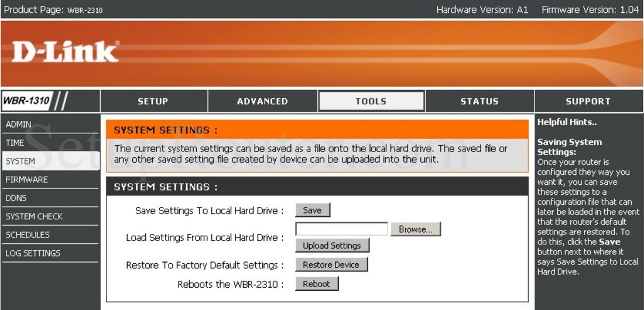This screenshot has width=644, height=310.
Task: Click the Reboot button
Action: pyautogui.click(x=317, y=284)
